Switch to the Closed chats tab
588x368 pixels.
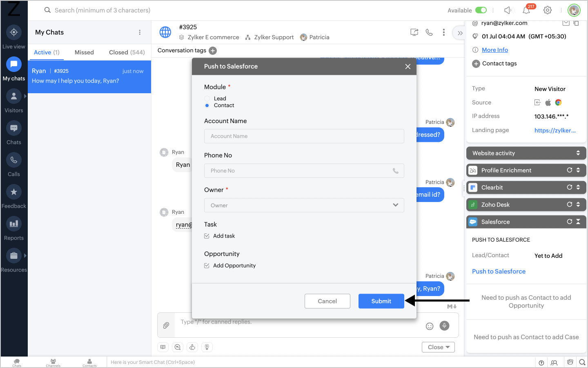[x=127, y=52]
